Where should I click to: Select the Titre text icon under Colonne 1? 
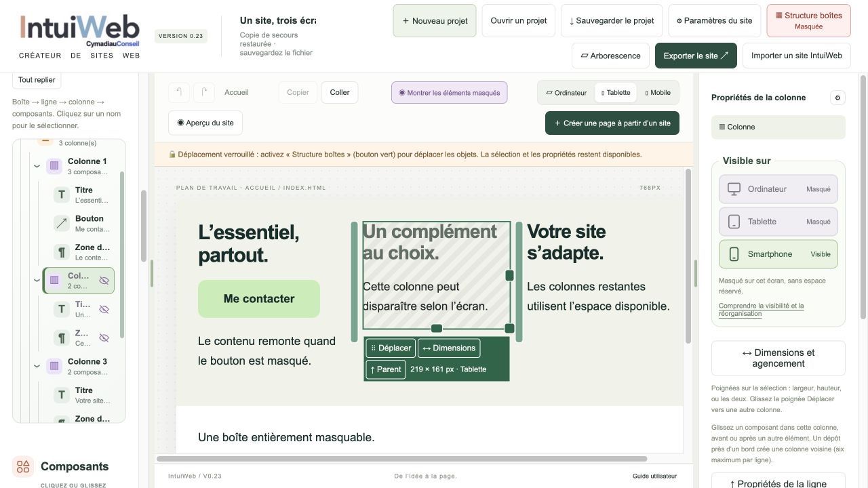click(62, 195)
